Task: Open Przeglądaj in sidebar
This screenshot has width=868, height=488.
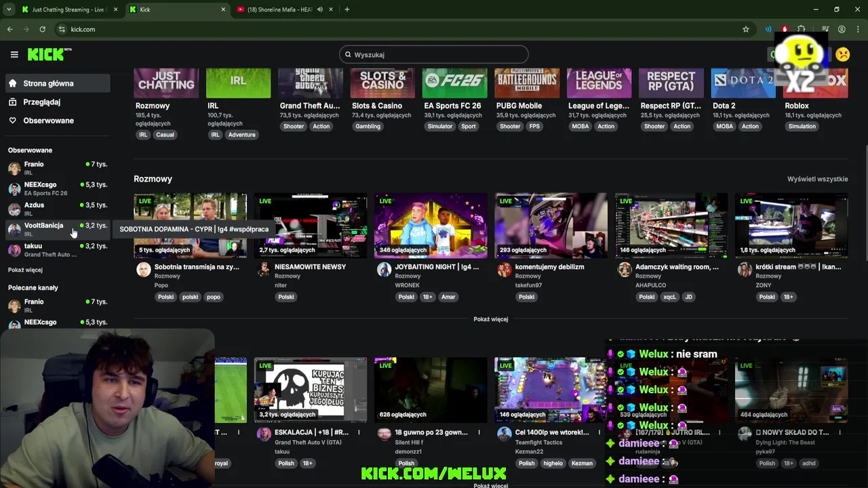Action: (x=58, y=102)
